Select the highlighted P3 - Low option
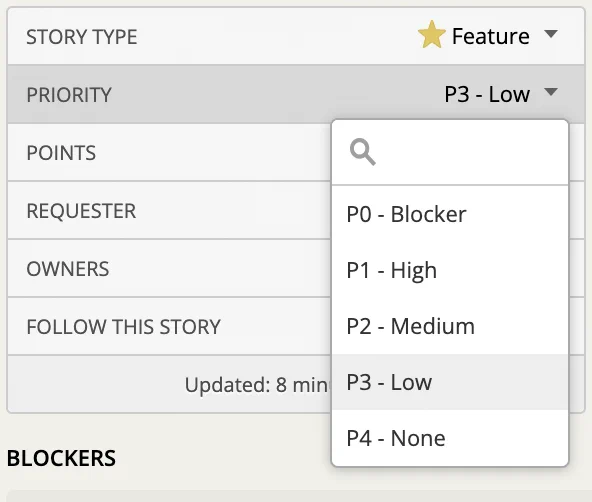Screen dimensions: 592x502 [450, 382]
